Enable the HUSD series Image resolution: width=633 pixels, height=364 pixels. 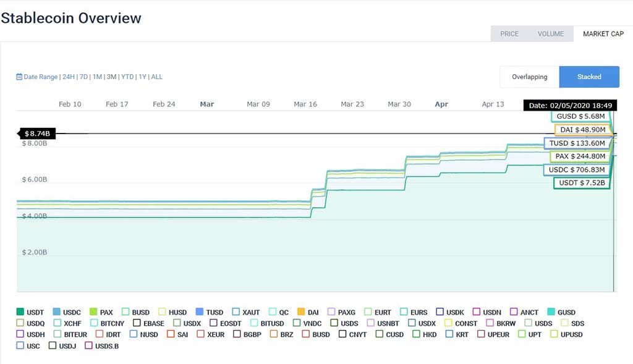point(163,312)
